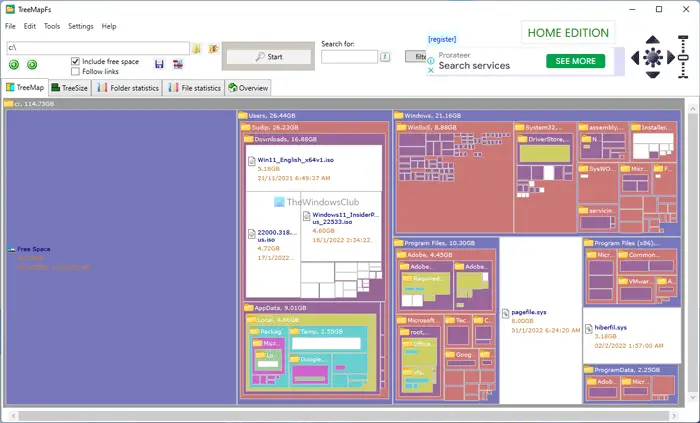Viewport: 700px width, 423px height.
Task: Pan down with the navigation pad arrow
Action: click(x=653, y=75)
